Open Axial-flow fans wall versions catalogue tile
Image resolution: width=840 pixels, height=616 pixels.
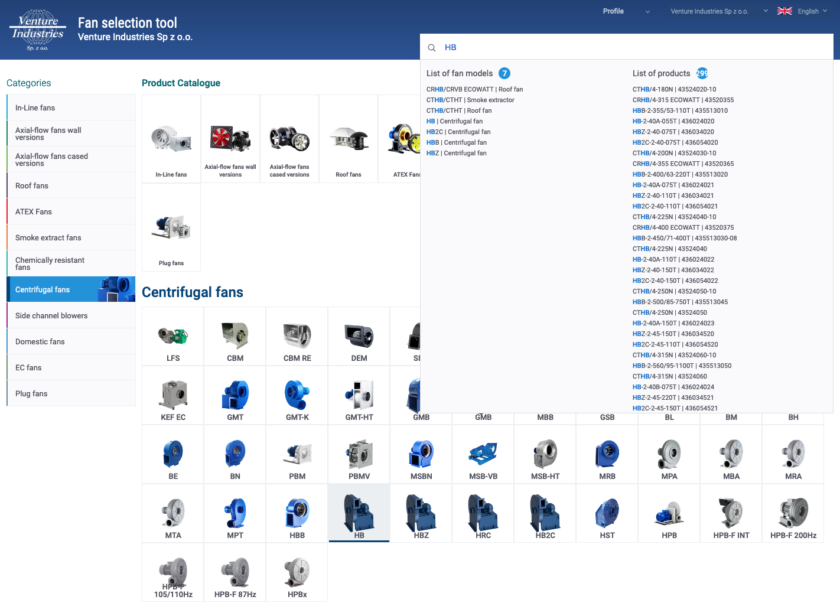(230, 139)
